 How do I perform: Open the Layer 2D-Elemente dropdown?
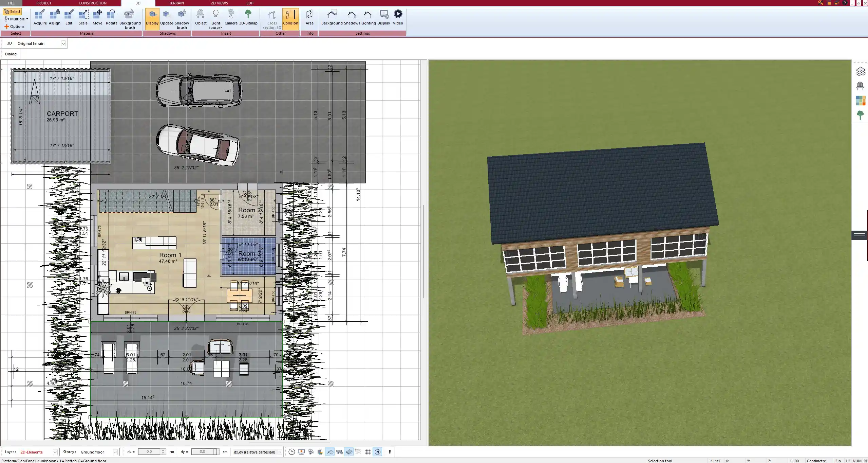click(55, 452)
